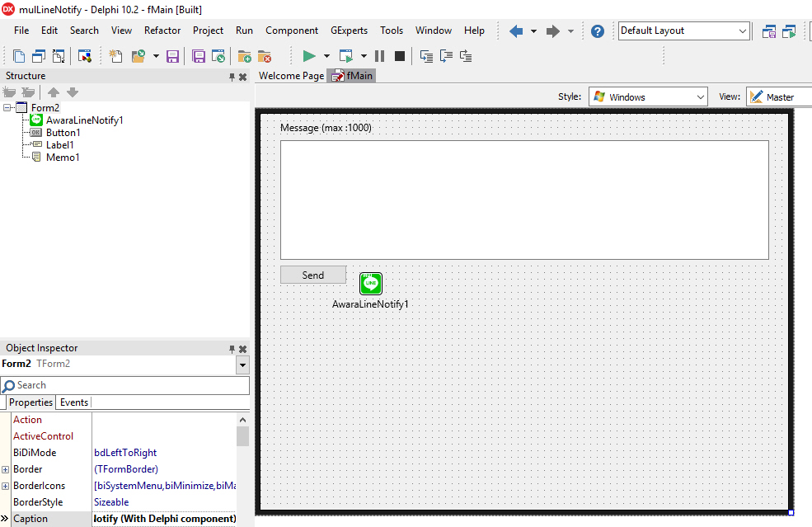812x527 pixels.
Task: Click the View Unit windows icon
Action: click(x=39, y=56)
